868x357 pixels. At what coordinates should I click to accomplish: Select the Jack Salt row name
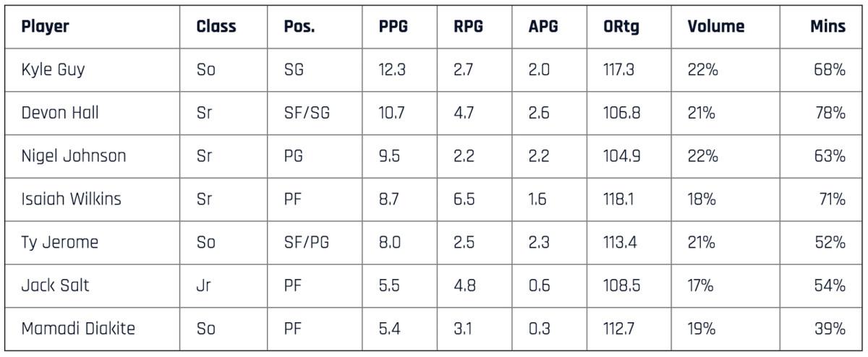55,285
